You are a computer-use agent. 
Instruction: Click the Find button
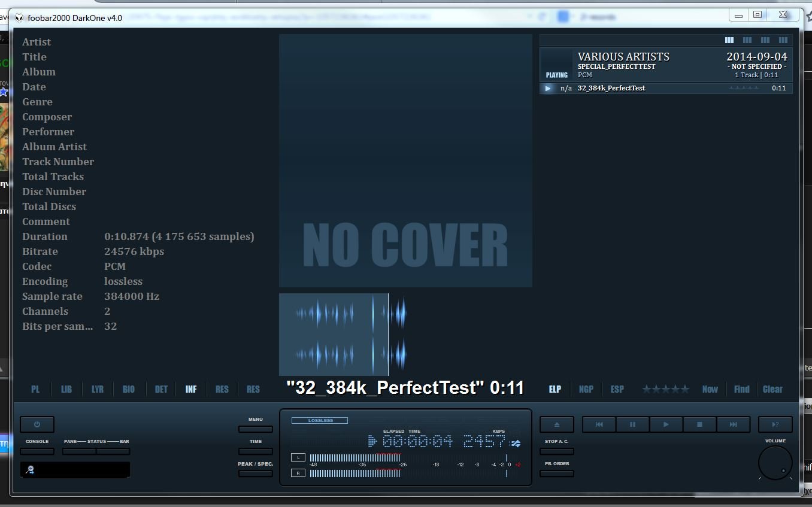(x=741, y=389)
